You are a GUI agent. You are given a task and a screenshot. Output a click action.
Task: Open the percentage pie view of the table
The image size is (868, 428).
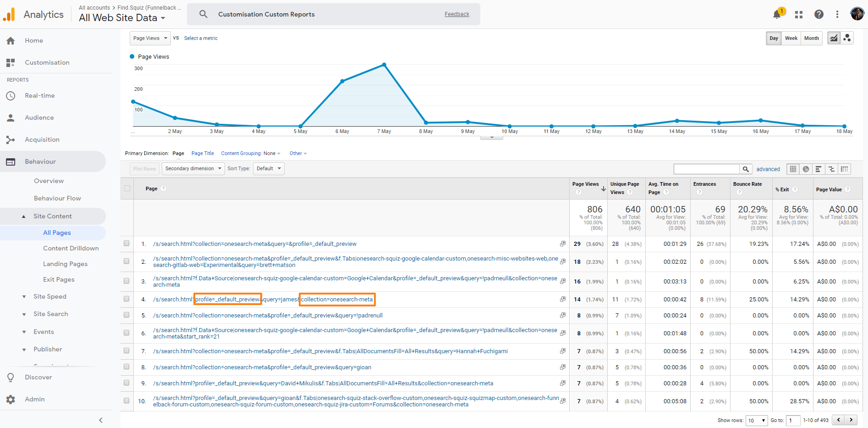(806, 169)
